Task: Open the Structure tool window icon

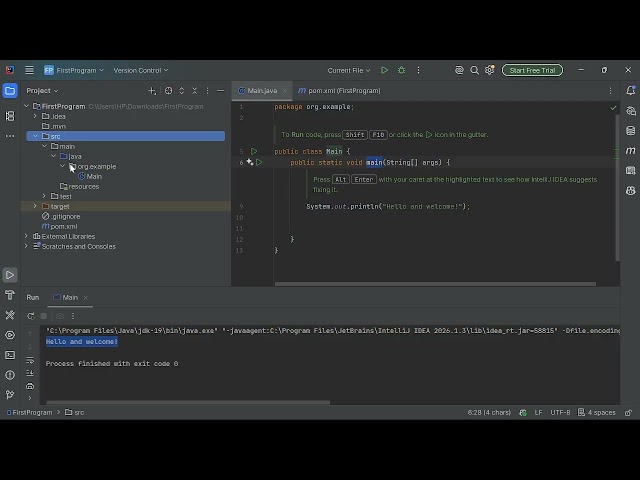Action: [10, 116]
